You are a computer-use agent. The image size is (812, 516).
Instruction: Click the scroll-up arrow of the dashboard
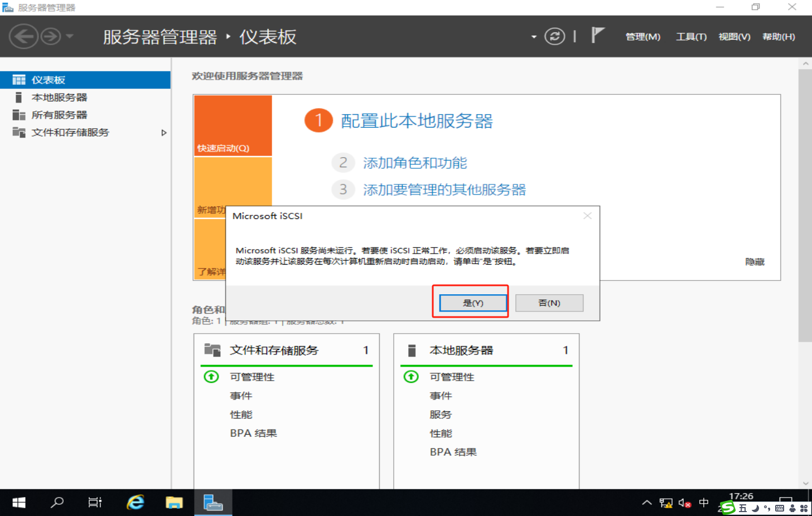(805, 64)
